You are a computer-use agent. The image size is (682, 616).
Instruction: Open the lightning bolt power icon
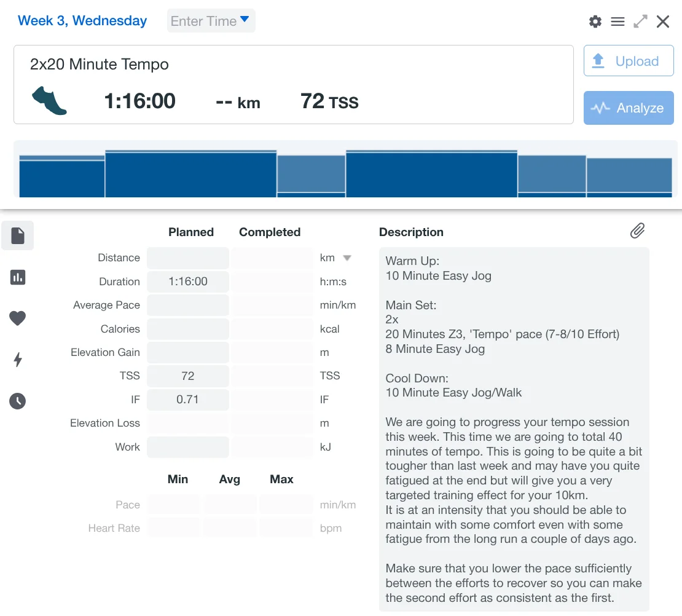(18, 360)
